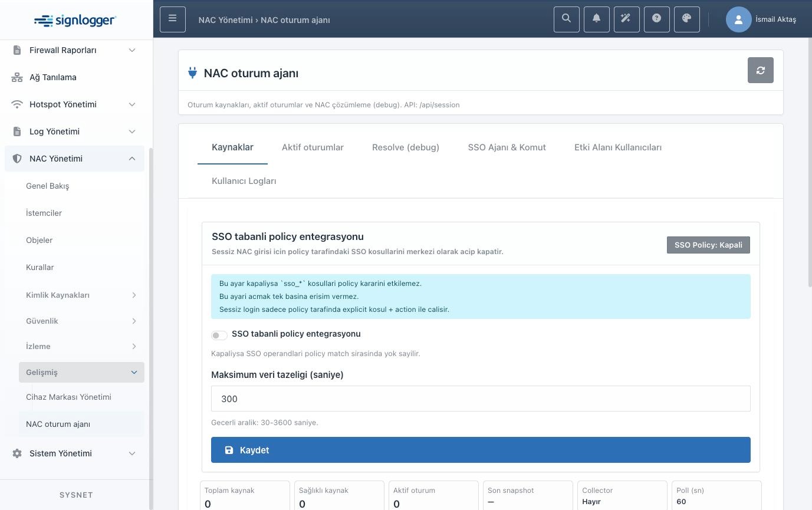Click the signlogger logo
Screen dimensions: 812x510
click(75, 21)
